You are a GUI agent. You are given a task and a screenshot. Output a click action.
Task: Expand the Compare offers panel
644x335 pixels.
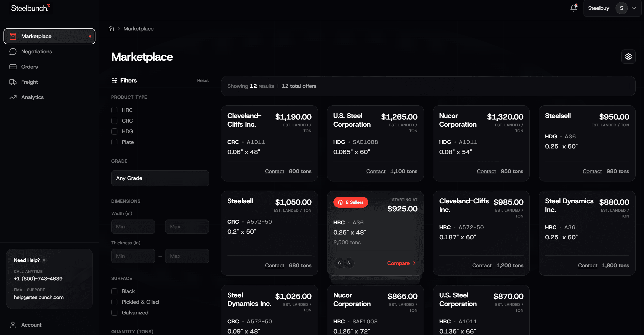pos(401,263)
